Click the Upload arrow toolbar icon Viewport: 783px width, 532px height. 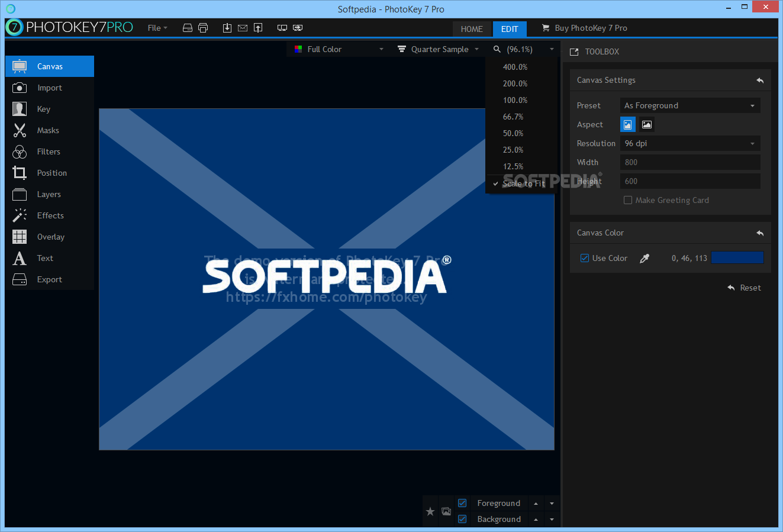coord(258,28)
